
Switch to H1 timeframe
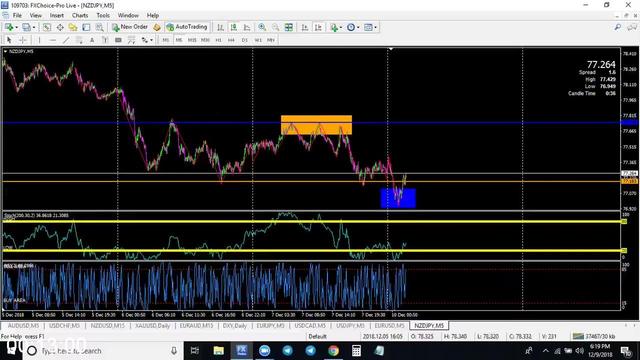point(218,40)
